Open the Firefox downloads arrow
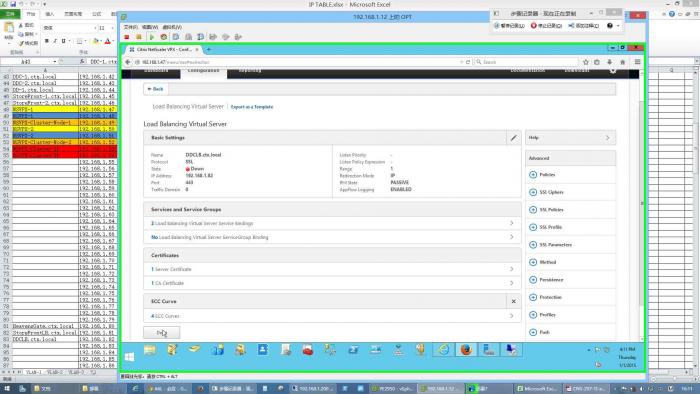The width and height of the screenshot is (700, 394). pyautogui.click(x=609, y=62)
